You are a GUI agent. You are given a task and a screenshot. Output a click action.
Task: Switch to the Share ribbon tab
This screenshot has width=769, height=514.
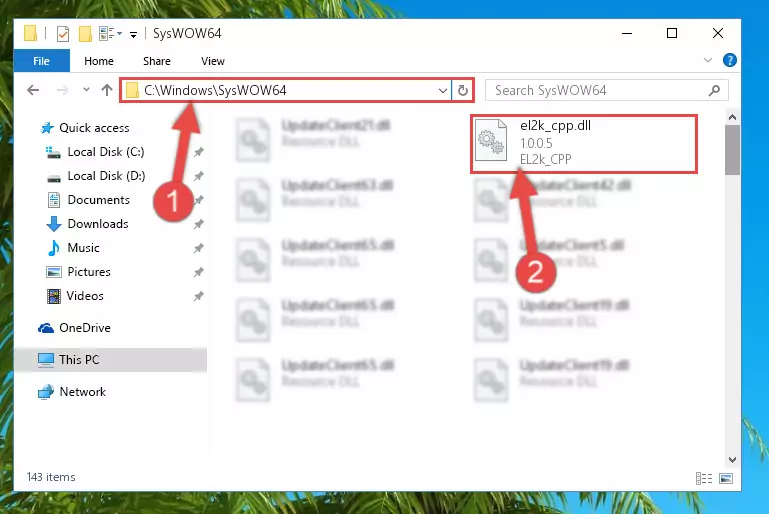pos(157,61)
